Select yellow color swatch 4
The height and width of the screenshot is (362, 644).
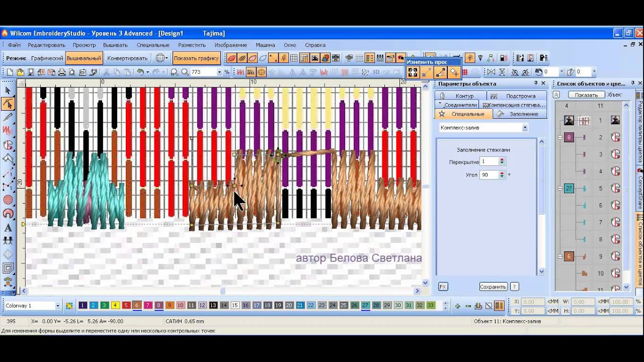(115, 305)
